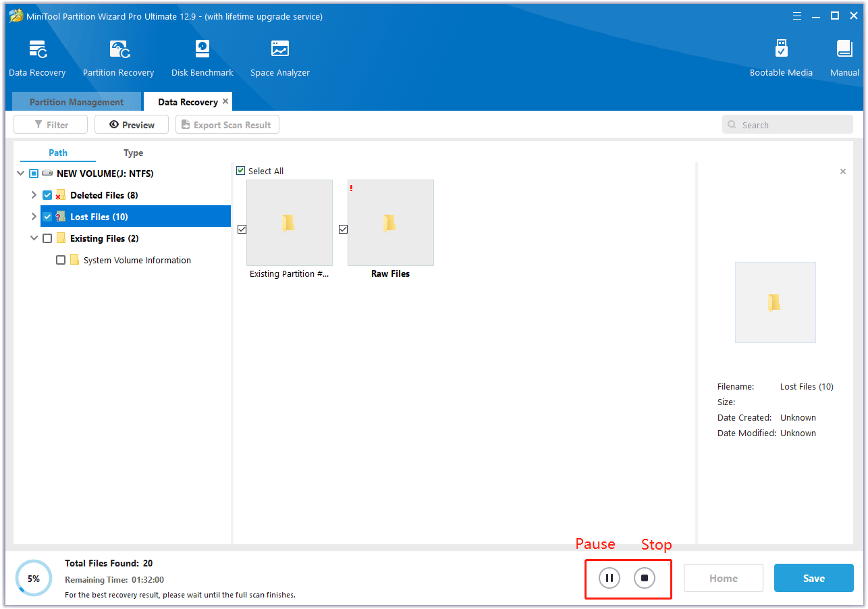Click the preview pane folder thumbnail
Screen dimensions: 868x609
point(776,302)
